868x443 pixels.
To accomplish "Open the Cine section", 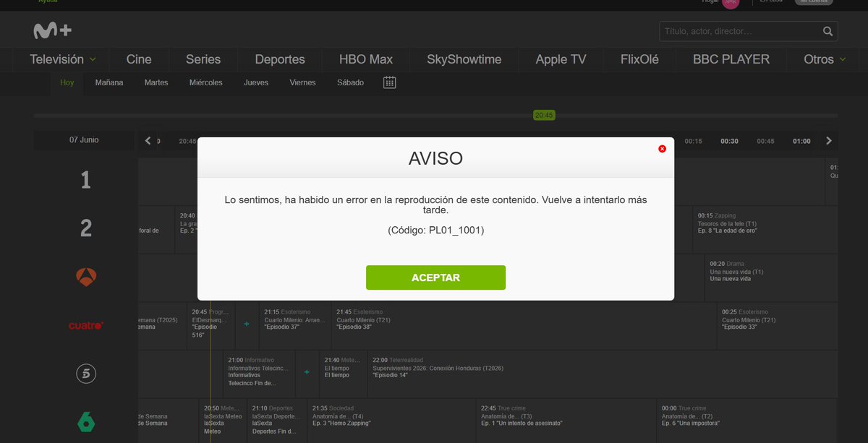I will pyautogui.click(x=139, y=59).
